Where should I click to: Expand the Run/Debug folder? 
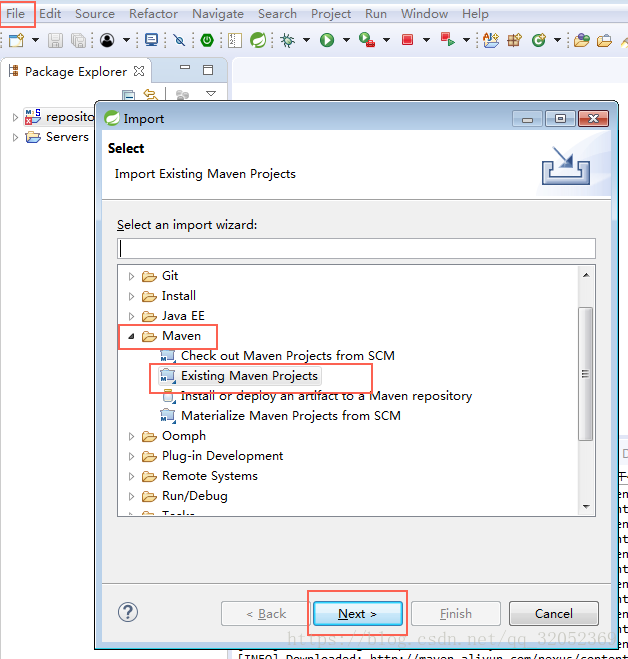[x=131, y=496]
